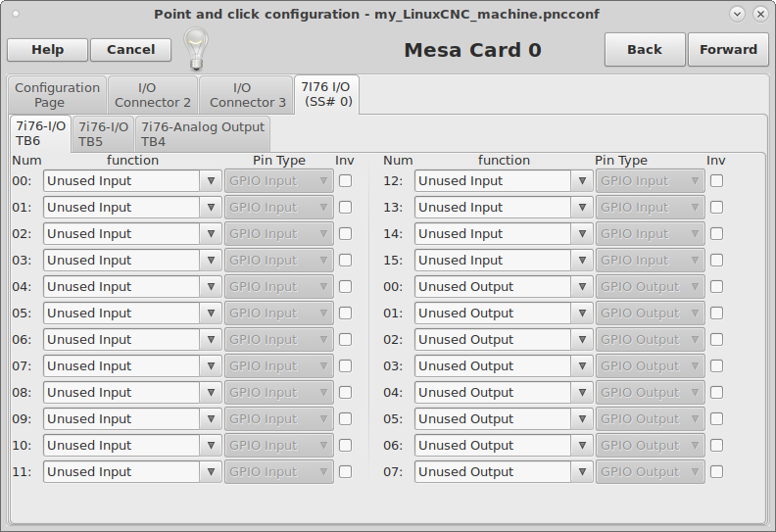Viewport: 776px width, 532px height.
Task: Open function dropdown for input 03
Action: point(211,261)
